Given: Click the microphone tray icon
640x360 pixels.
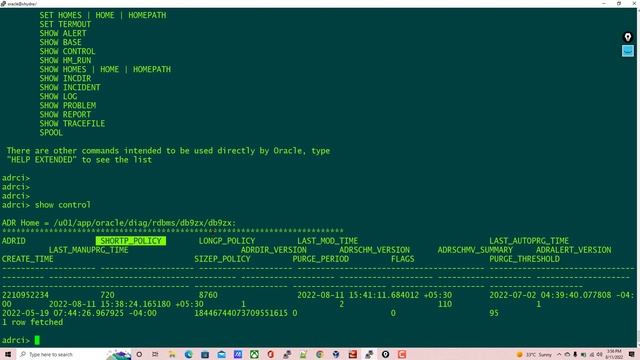Looking at the screenshot, I should coord(575,354).
